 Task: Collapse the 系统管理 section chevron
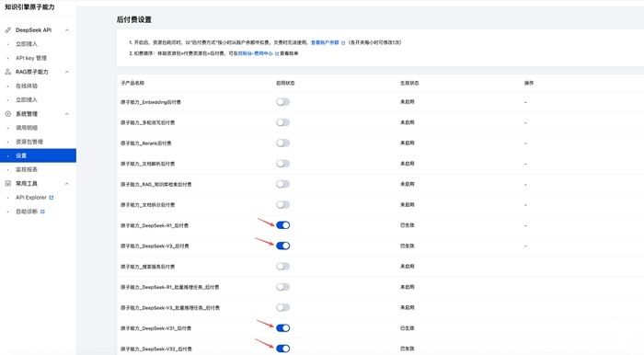coord(67,114)
